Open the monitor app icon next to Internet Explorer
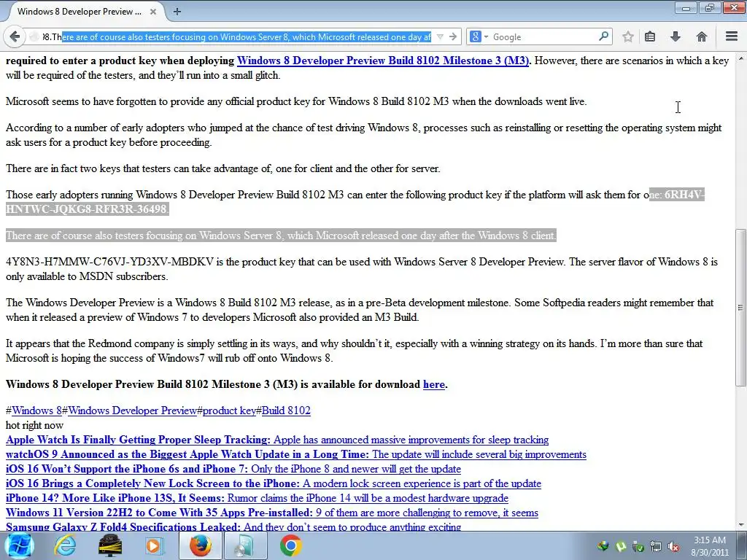Image resolution: width=747 pixels, height=560 pixels. [109, 545]
